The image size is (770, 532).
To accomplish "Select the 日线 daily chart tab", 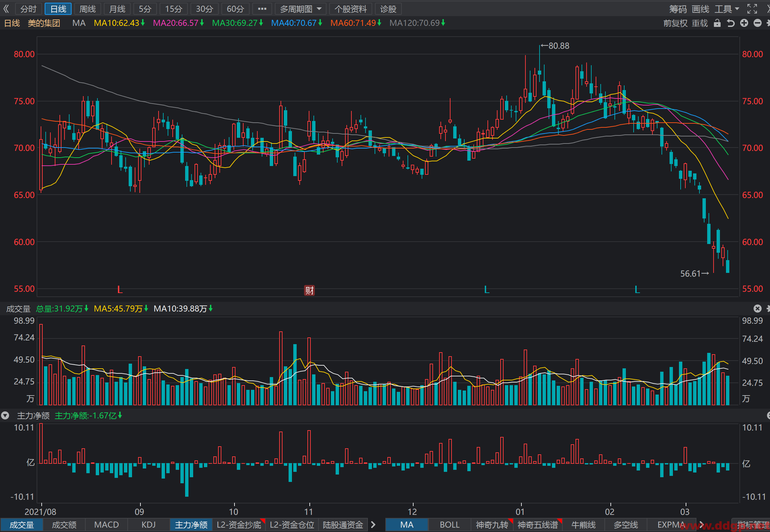I will pyautogui.click(x=58, y=9).
